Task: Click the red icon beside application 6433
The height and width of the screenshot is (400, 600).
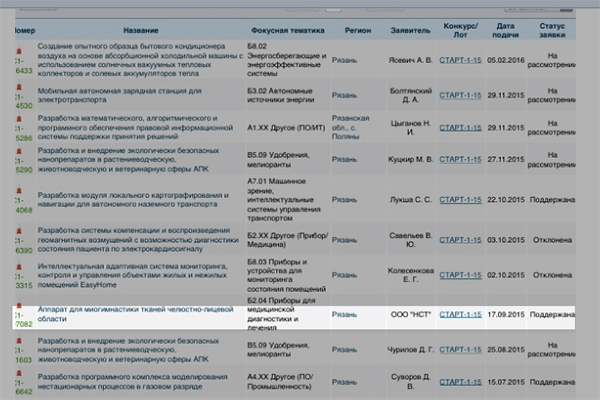Action: pos(17,46)
